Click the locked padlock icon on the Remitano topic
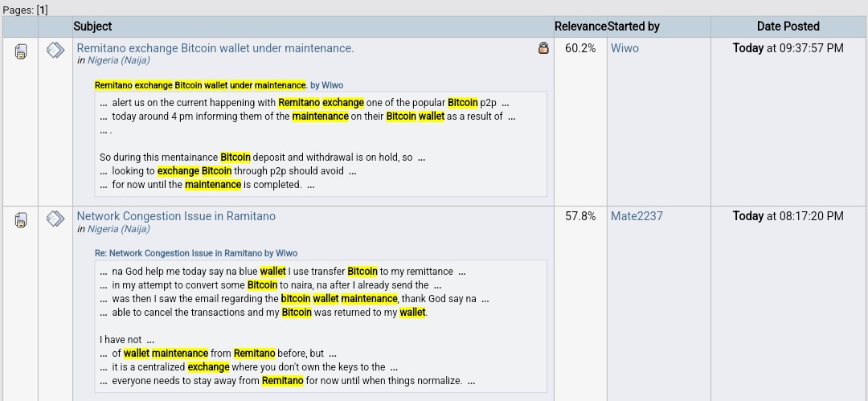Screen dimensions: 868x401 pyautogui.click(x=543, y=48)
